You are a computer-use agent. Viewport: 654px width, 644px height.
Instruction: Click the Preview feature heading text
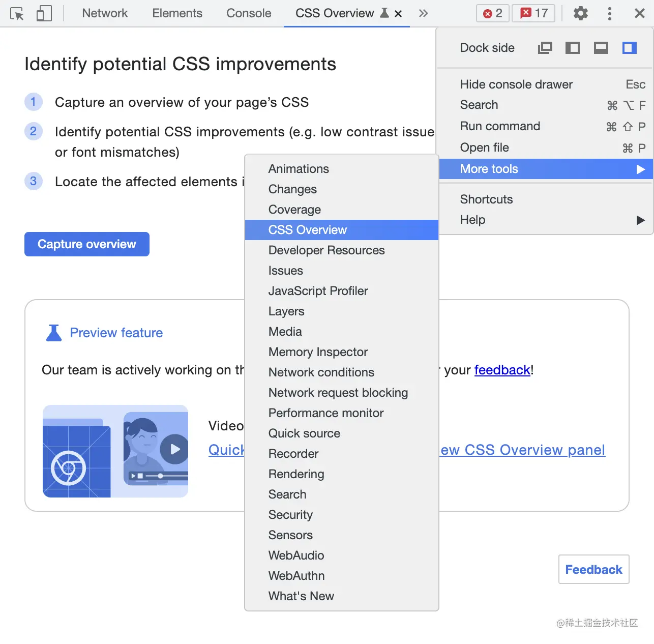pos(116,333)
